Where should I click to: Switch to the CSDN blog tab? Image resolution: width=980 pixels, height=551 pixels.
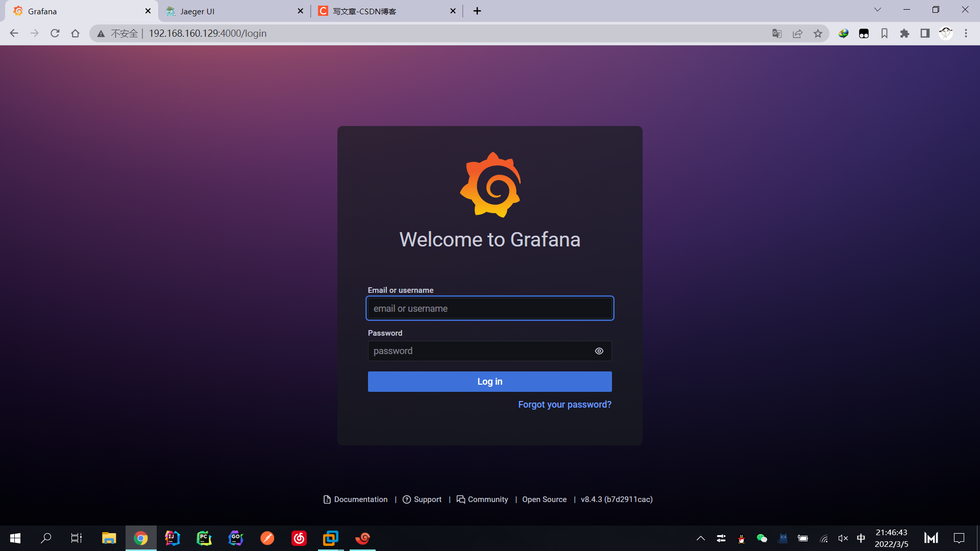(x=364, y=11)
